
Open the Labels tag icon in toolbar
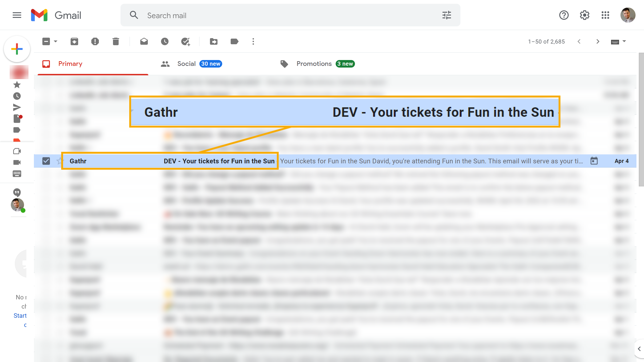234,41
